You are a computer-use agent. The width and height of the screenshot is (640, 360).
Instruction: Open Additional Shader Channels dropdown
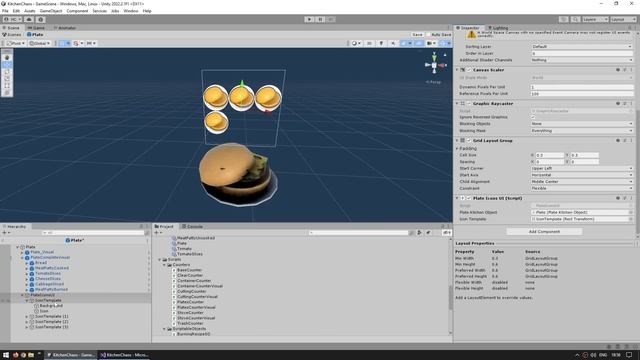pos(582,60)
